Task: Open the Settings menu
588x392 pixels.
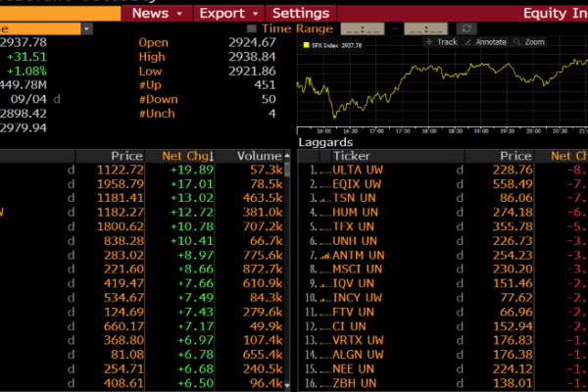Action: tap(301, 14)
